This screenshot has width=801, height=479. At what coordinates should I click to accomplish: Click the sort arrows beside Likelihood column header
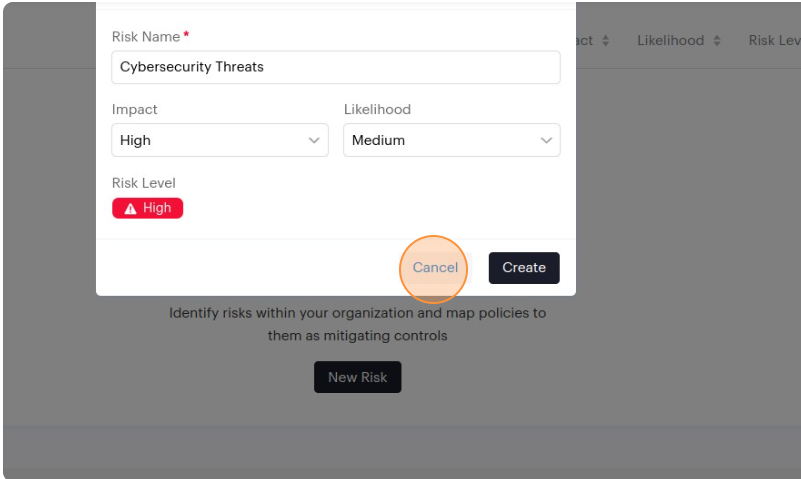pos(716,41)
